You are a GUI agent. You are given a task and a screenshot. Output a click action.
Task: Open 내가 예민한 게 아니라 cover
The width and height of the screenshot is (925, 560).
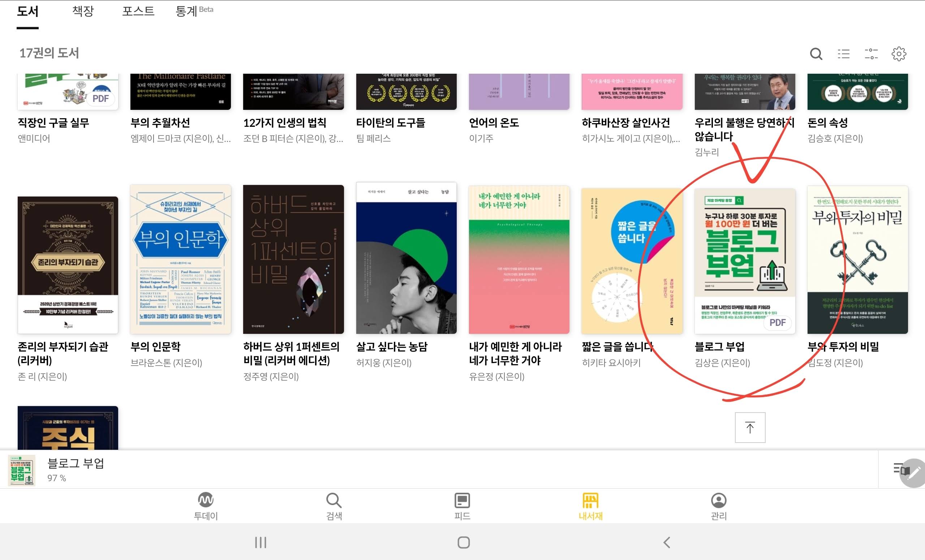click(519, 260)
